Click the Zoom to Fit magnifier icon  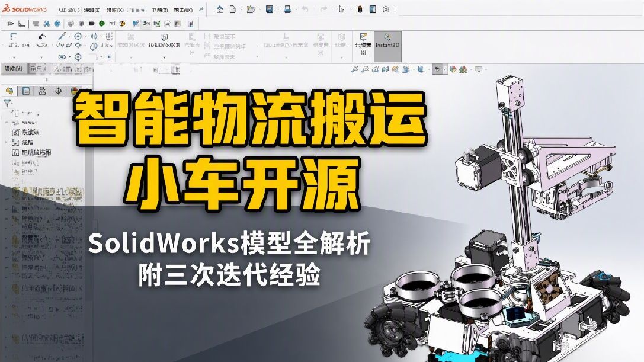pos(354,69)
